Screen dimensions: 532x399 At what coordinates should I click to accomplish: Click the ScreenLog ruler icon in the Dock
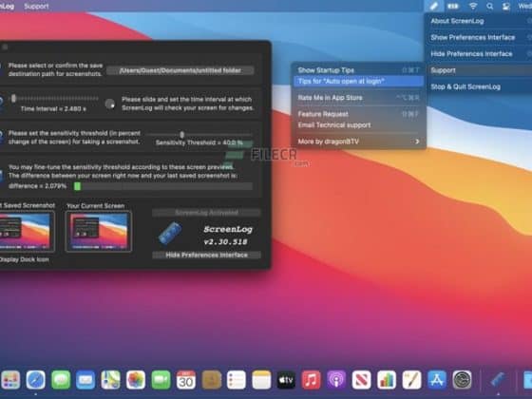pos(498,380)
